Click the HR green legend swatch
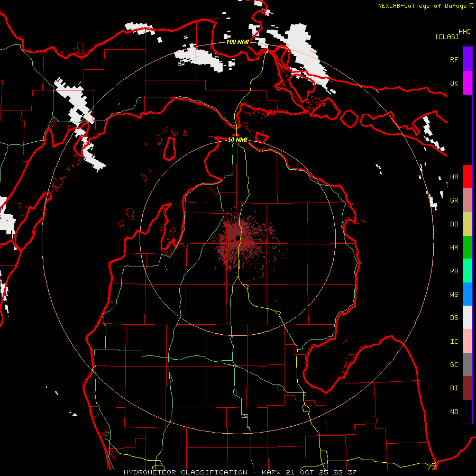 (x=467, y=248)
